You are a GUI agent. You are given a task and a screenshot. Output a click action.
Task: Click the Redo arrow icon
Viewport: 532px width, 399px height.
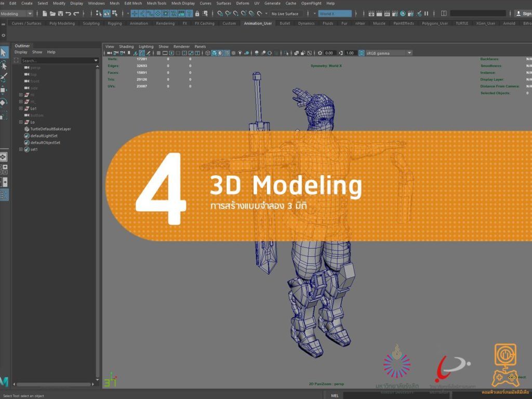click(76, 14)
